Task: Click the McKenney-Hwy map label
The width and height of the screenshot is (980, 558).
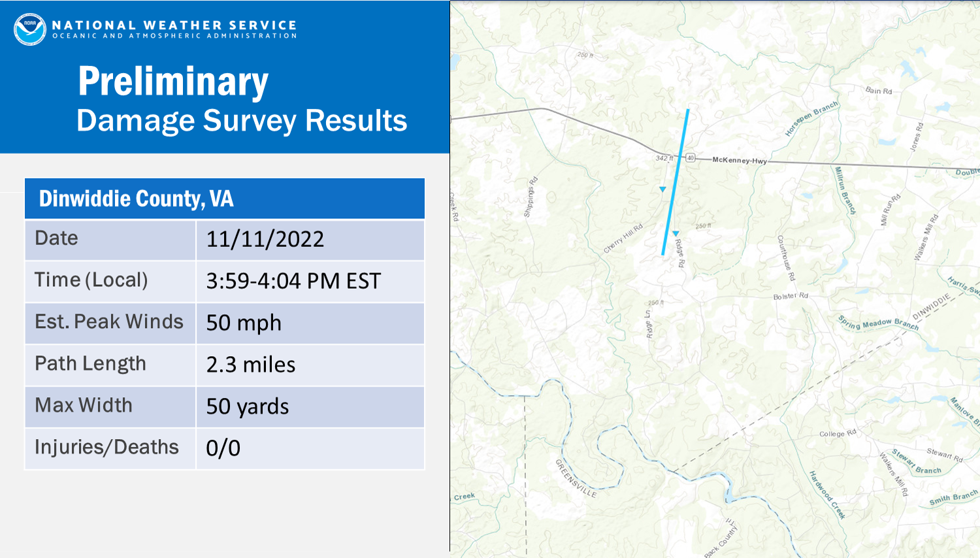Action: tap(740, 160)
